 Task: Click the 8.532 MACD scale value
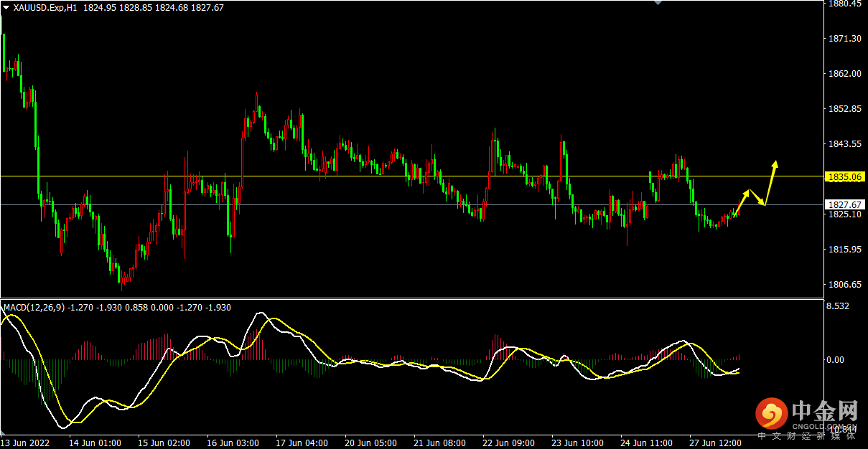[x=839, y=306]
